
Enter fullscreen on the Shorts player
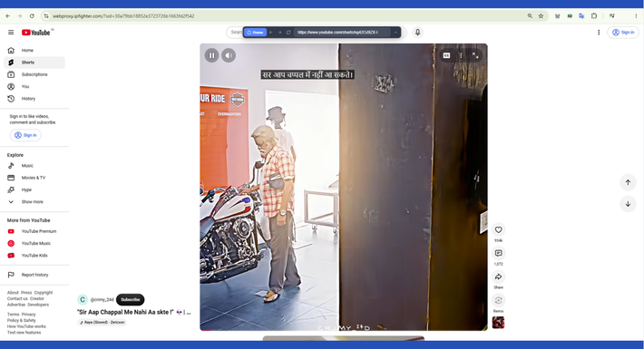pyautogui.click(x=475, y=55)
